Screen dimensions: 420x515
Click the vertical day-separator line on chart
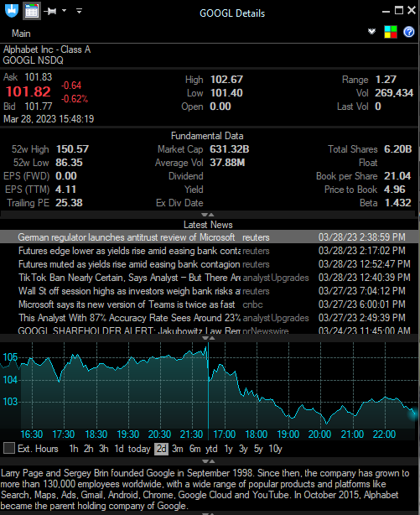(x=208, y=391)
